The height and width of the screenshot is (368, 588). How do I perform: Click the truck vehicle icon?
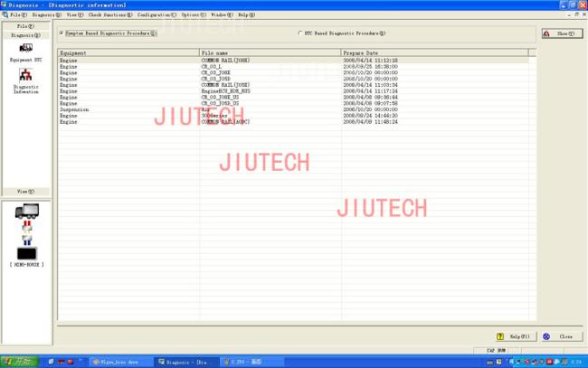click(26, 212)
